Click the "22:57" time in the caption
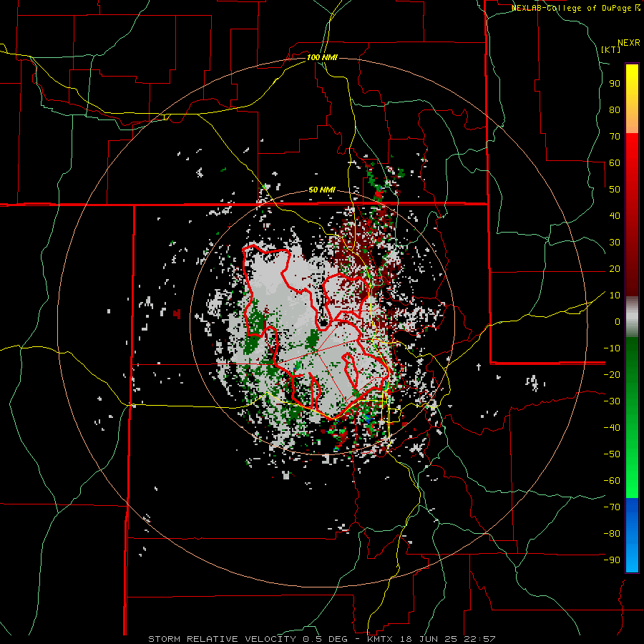This screenshot has width=644, height=644. tap(479, 639)
